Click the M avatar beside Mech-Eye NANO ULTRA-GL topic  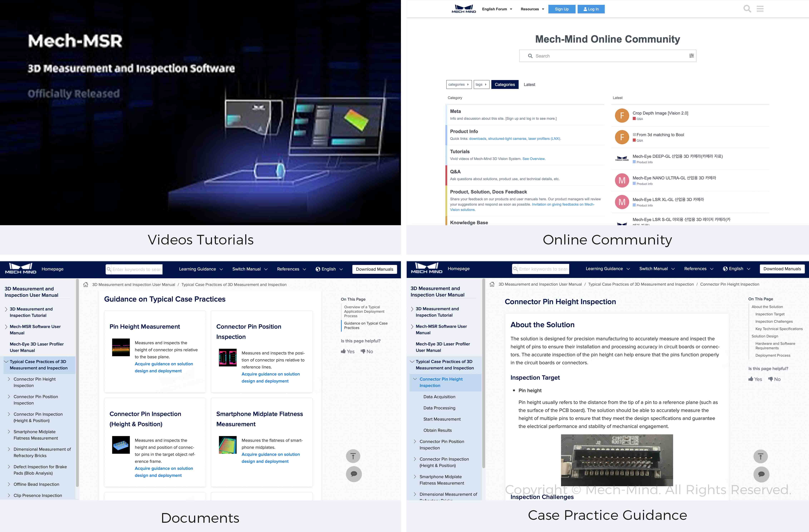tap(622, 181)
